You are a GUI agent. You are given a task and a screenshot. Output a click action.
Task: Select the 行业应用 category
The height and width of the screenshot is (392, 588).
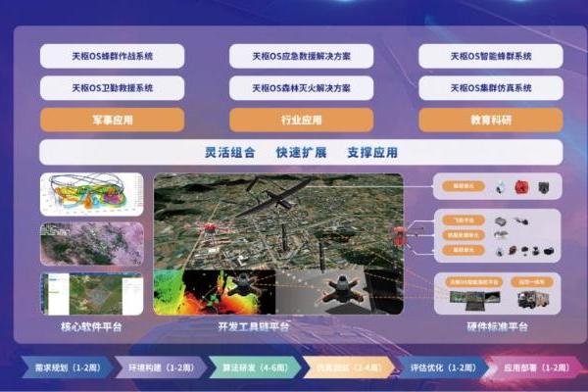pyautogui.click(x=301, y=120)
